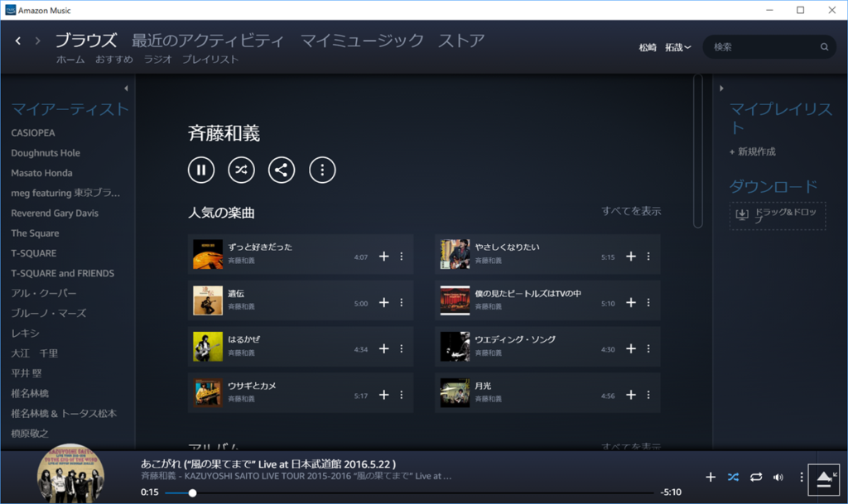Create a new playlist with 新規作成
Viewport: 848px width, 504px height.
tap(752, 151)
